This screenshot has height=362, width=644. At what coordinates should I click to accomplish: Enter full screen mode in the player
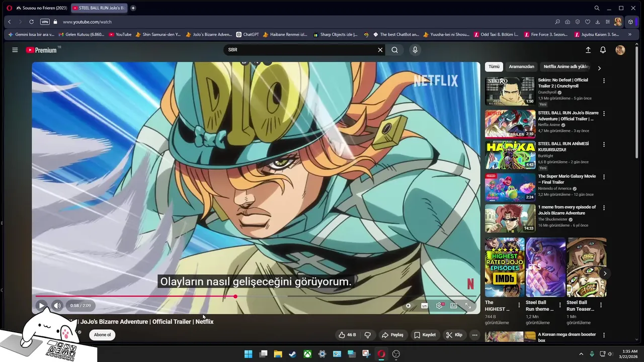(468, 305)
